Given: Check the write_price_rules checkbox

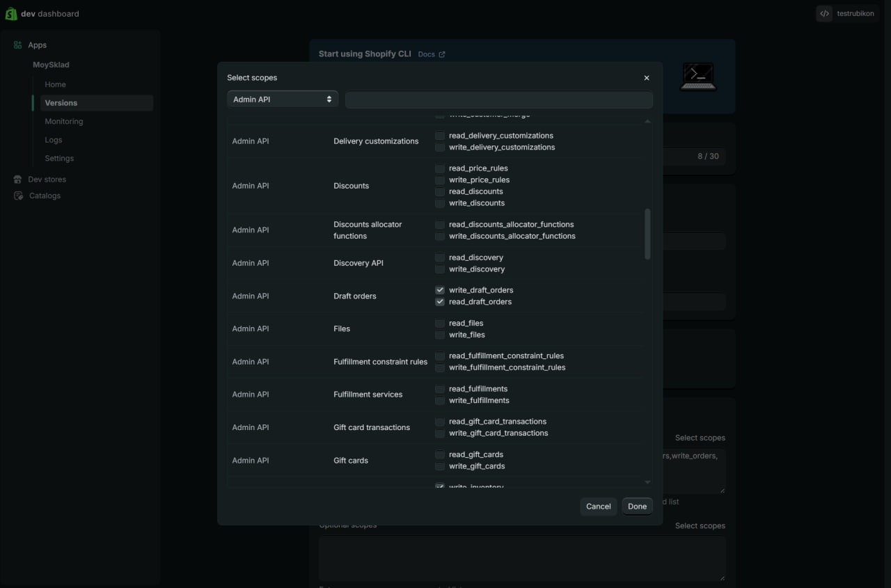Looking at the screenshot, I should click(440, 180).
